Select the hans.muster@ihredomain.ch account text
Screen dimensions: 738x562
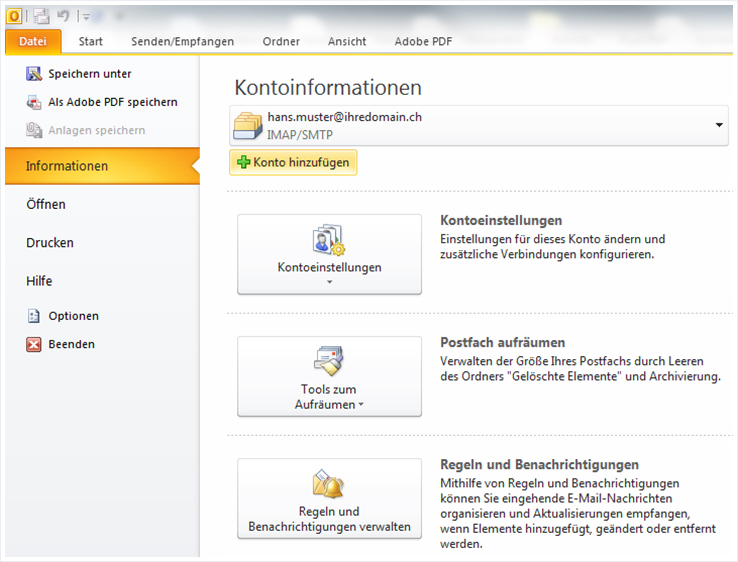point(345,117)
